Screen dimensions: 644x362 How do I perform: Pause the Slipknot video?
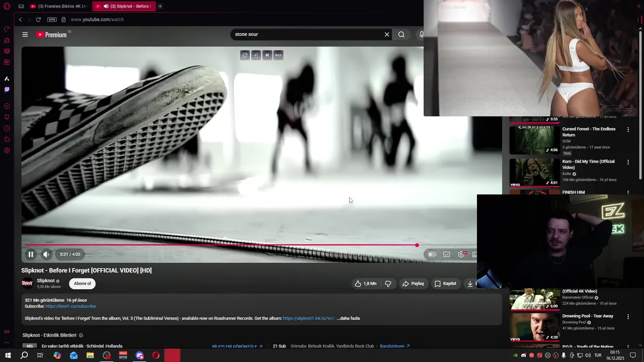point(31,254)
